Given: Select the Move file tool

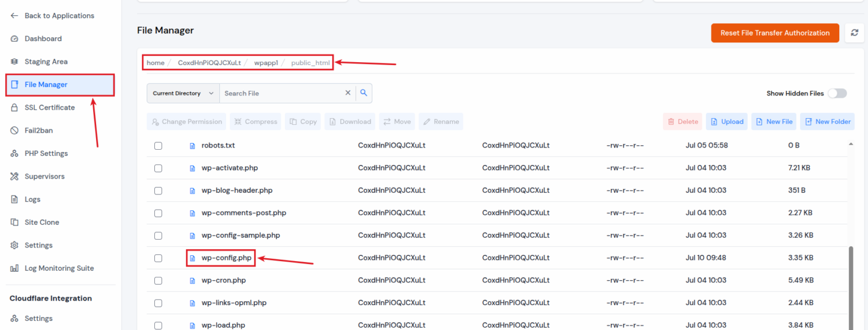Looking at the screenshot, I should click(397, 121).
